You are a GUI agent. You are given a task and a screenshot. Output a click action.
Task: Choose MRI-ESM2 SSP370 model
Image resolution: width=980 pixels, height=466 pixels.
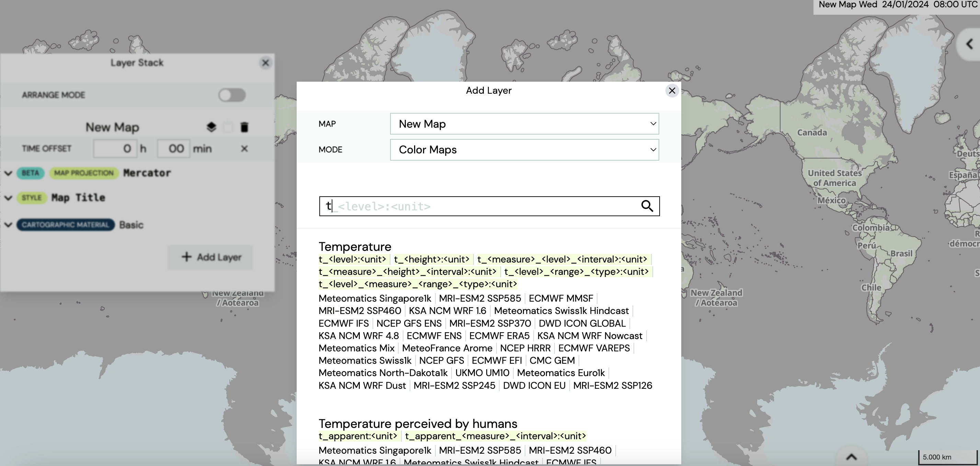tap(490, 324)
